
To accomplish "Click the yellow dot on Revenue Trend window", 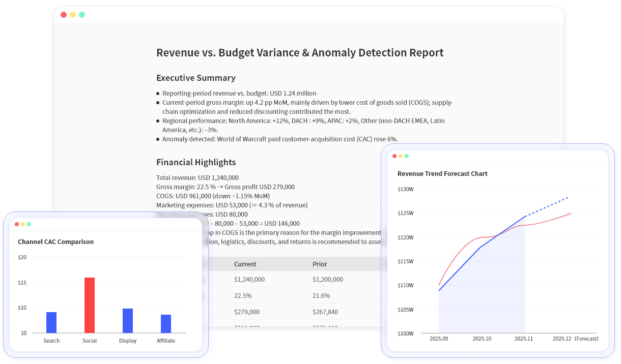I will 400,157.
